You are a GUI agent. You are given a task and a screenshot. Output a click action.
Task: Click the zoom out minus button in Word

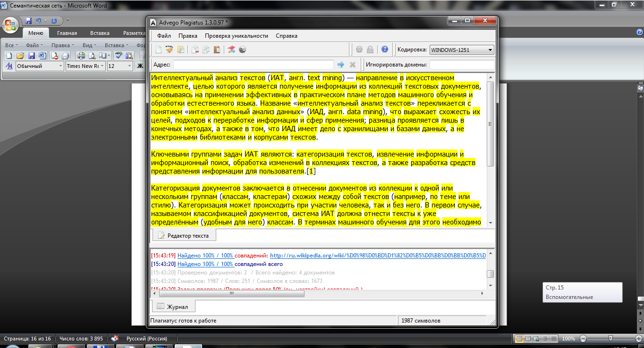(x=583, y=339)
